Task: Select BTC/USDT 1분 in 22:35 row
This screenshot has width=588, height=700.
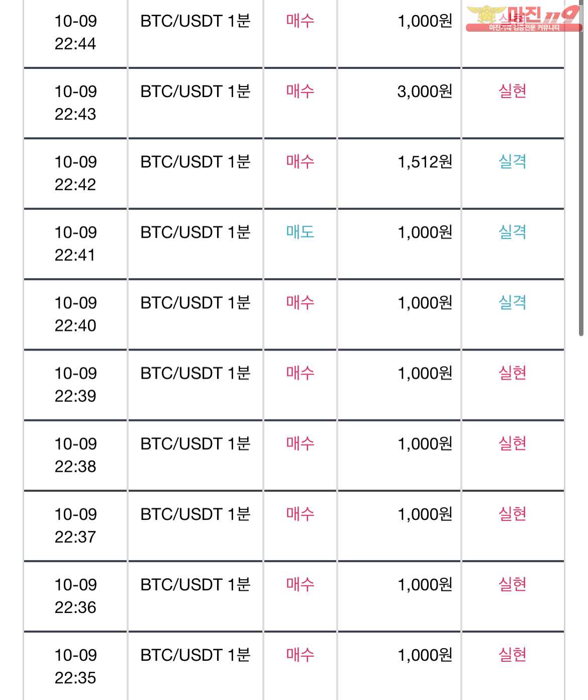Action: click(x=195, y=655)
